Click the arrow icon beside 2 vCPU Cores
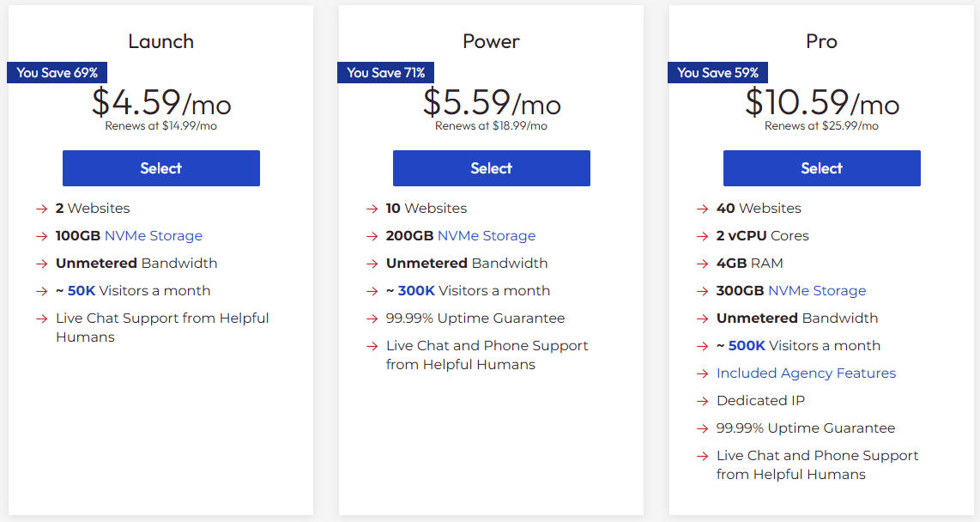This screenshot has width=980, height=522. pyautogui.click(x=703, y=236)
